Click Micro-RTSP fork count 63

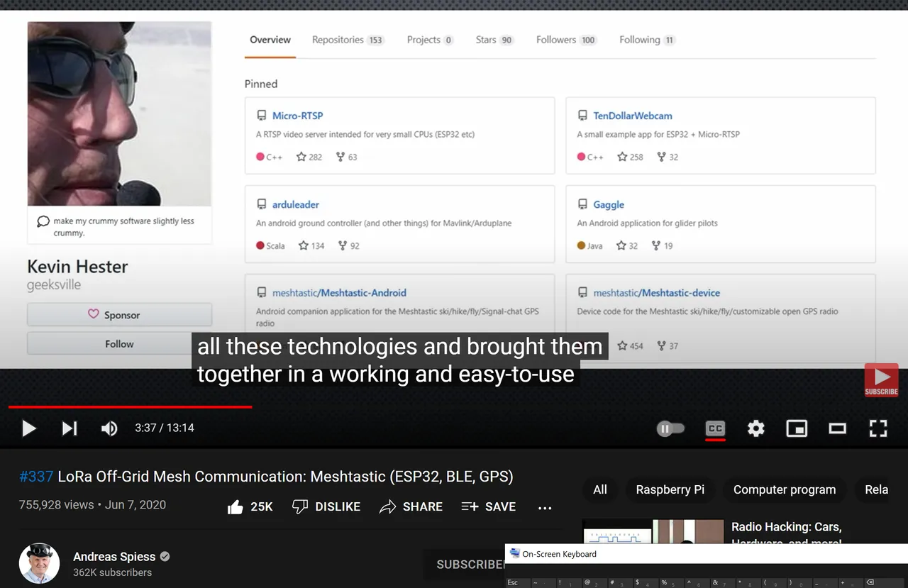348,157
